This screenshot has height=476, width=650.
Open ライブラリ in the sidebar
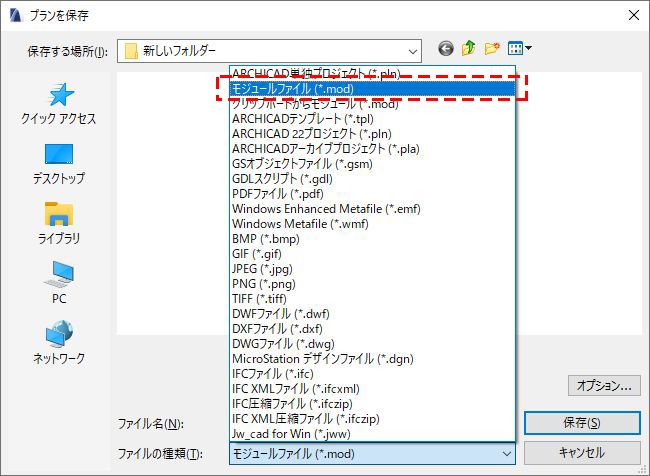pos(59,223)
